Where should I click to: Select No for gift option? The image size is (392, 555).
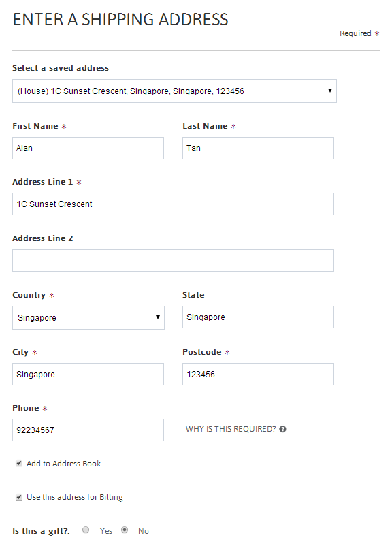click(125, 530)
